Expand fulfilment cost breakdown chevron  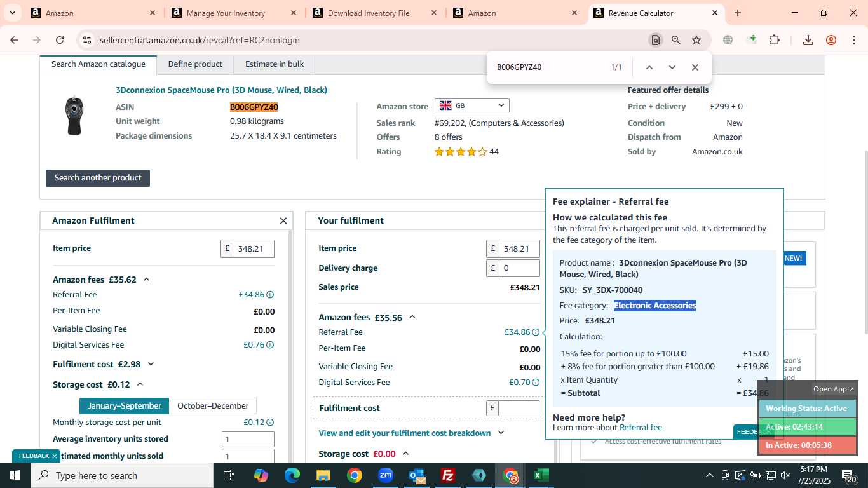501,433
